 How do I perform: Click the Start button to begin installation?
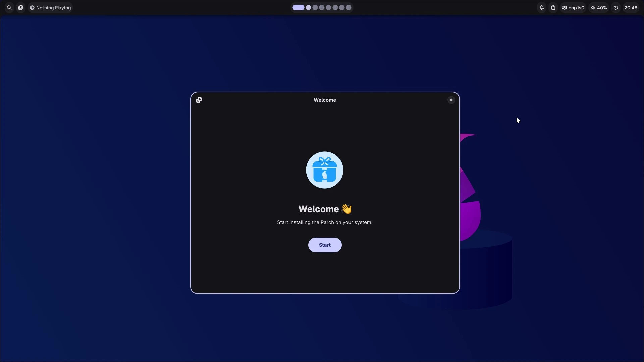click(325, 245)
